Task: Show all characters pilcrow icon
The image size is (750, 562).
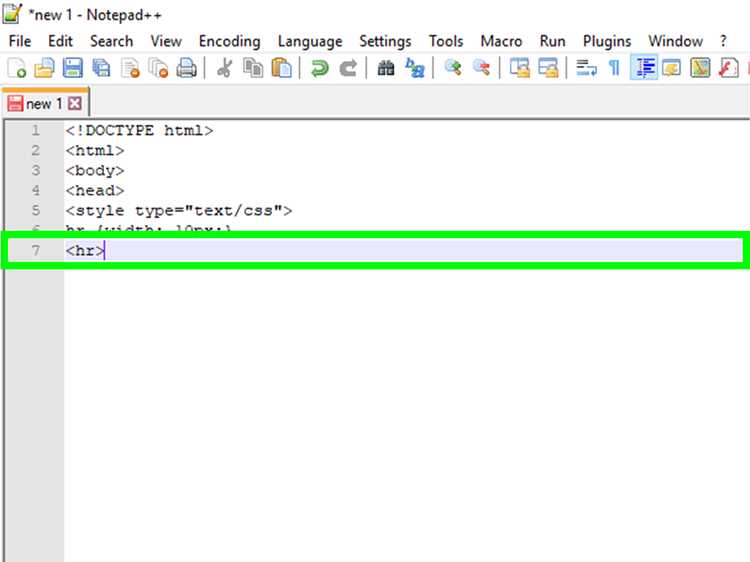Action: (615, 68)
